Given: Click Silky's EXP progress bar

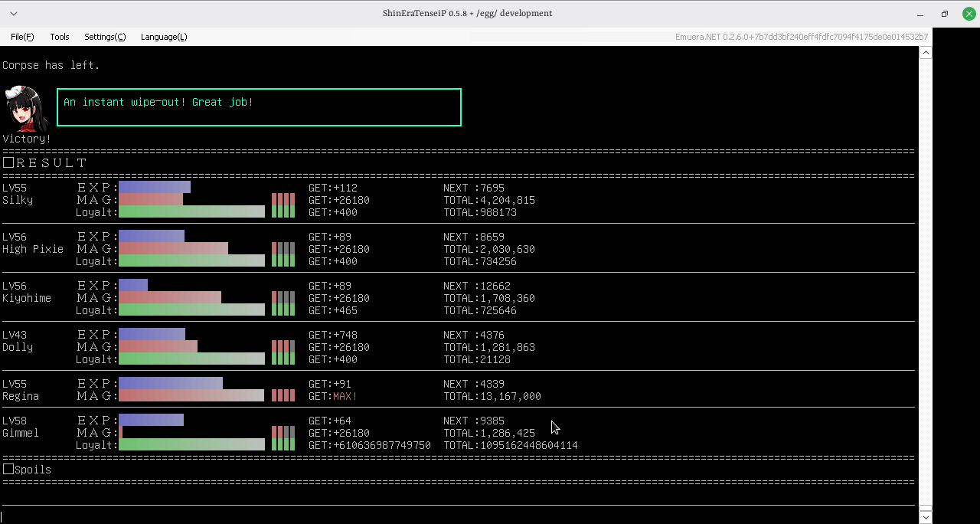Looking at the screenshot, I should tap(155, 187).
